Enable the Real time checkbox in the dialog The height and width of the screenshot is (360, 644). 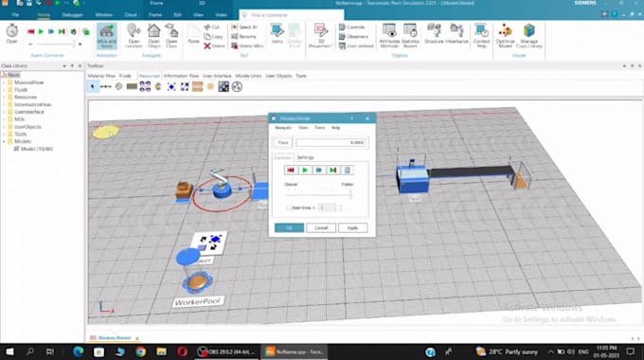pos(288,207)
